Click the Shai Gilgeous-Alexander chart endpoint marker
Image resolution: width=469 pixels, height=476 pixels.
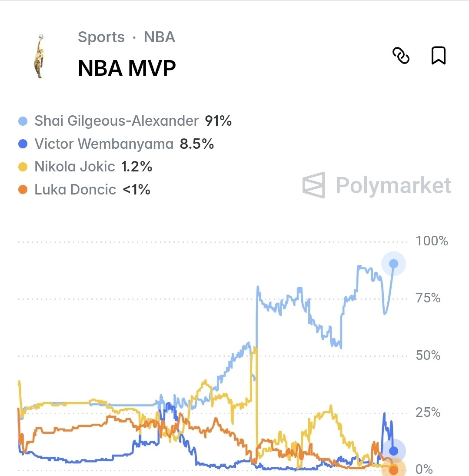coord(393,264)
